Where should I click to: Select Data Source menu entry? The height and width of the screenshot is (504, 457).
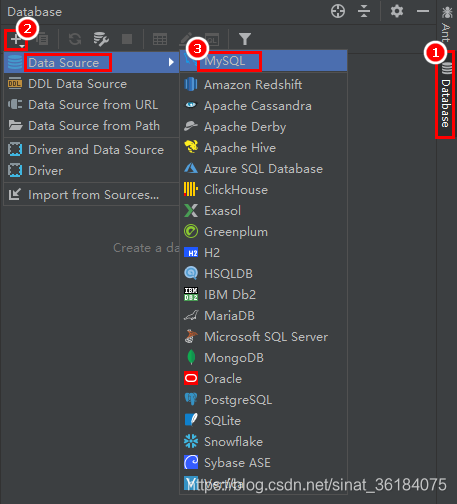point(91,63)
